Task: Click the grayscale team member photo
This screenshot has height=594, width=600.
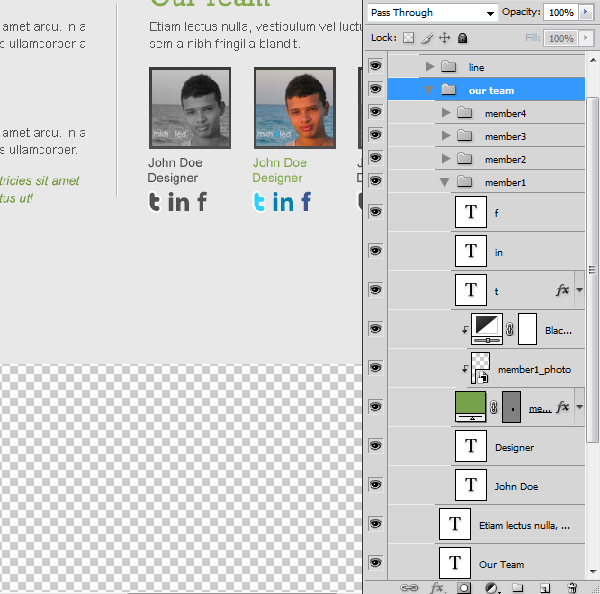Action: click(190, 108)
